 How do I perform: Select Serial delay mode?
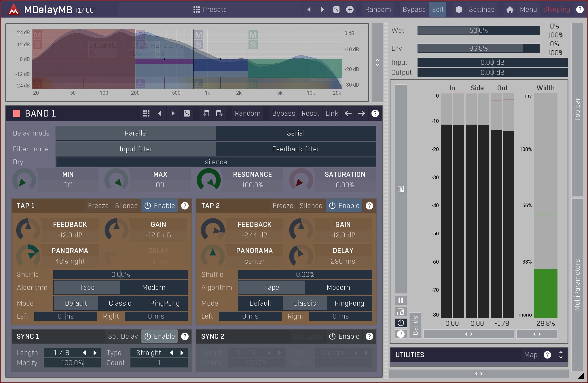296,133
